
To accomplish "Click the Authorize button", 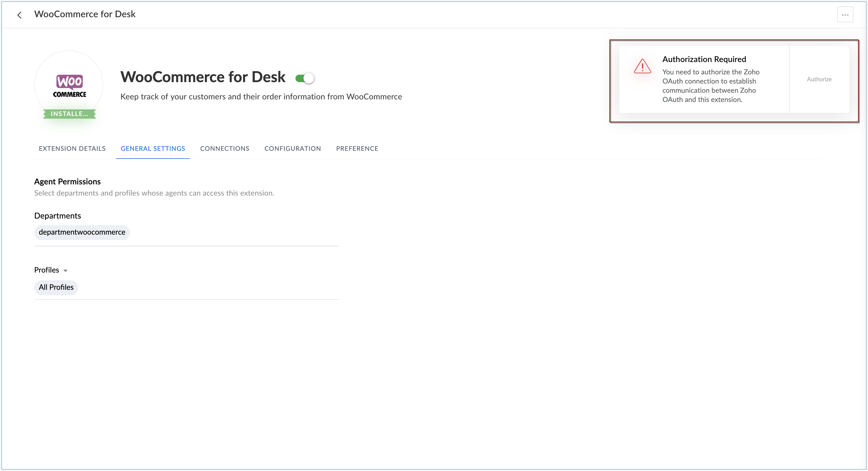I will 819,80.
